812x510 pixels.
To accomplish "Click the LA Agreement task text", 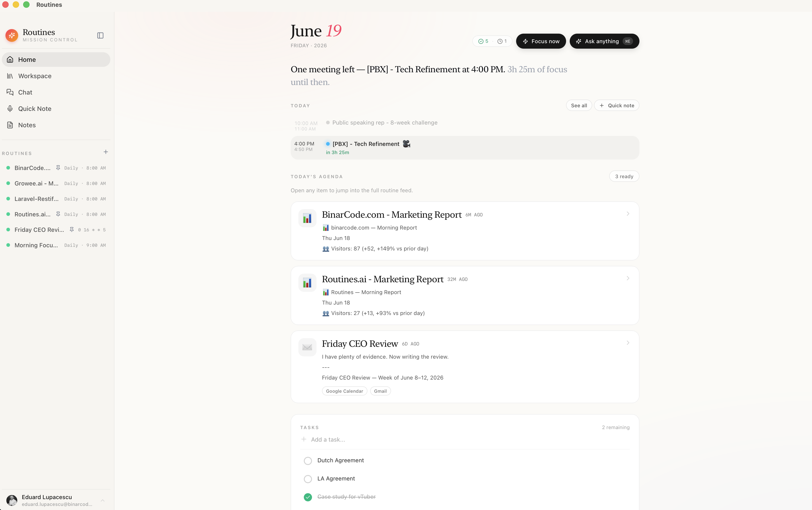I will point(336,479).
